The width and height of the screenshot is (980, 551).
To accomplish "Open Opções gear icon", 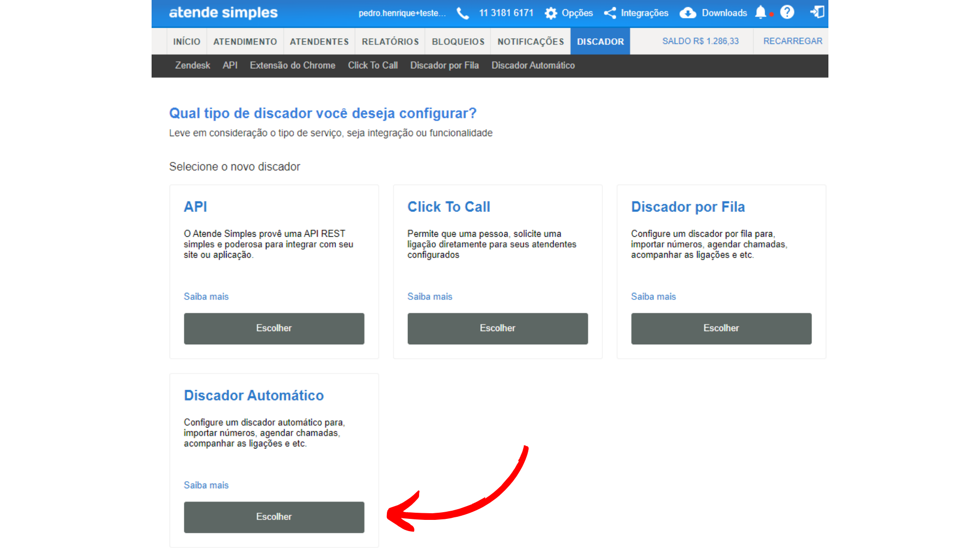I will point(551,13).
